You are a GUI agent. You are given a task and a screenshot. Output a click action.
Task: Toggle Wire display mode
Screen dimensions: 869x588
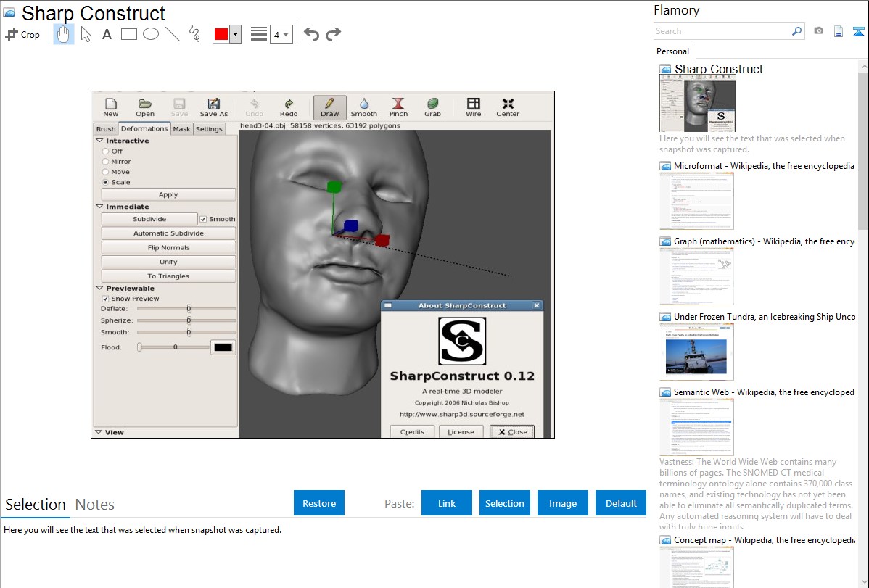[473, 107]
